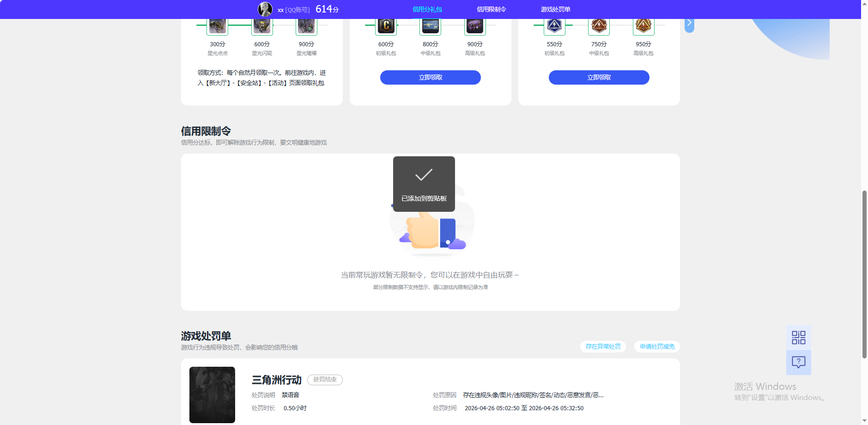
Task: Click the 处罚时间 date range value
Action: (524, 408)
